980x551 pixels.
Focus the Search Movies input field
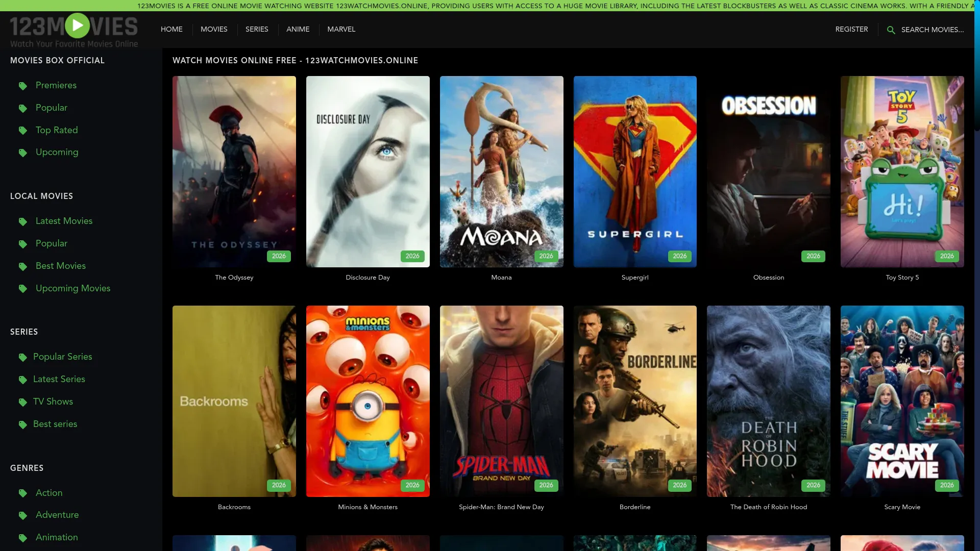pyautogui.click(x=933, y=30)
